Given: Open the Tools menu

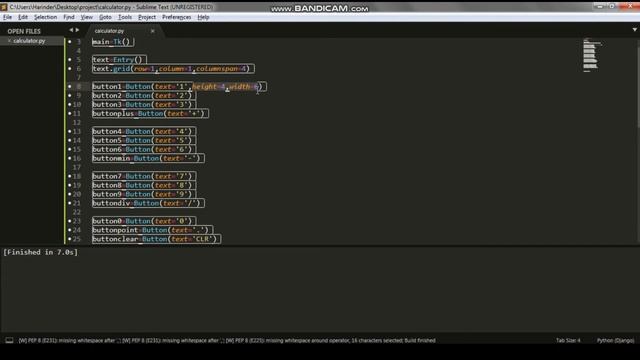Looking at the screenshot, I should tap(125, 17).
